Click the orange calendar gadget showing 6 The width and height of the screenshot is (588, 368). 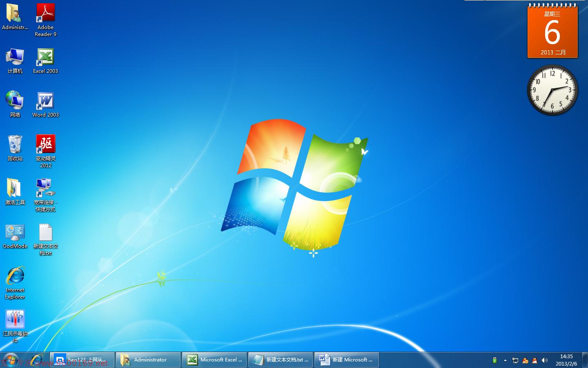pyautogui.click(x=552, y=31)
